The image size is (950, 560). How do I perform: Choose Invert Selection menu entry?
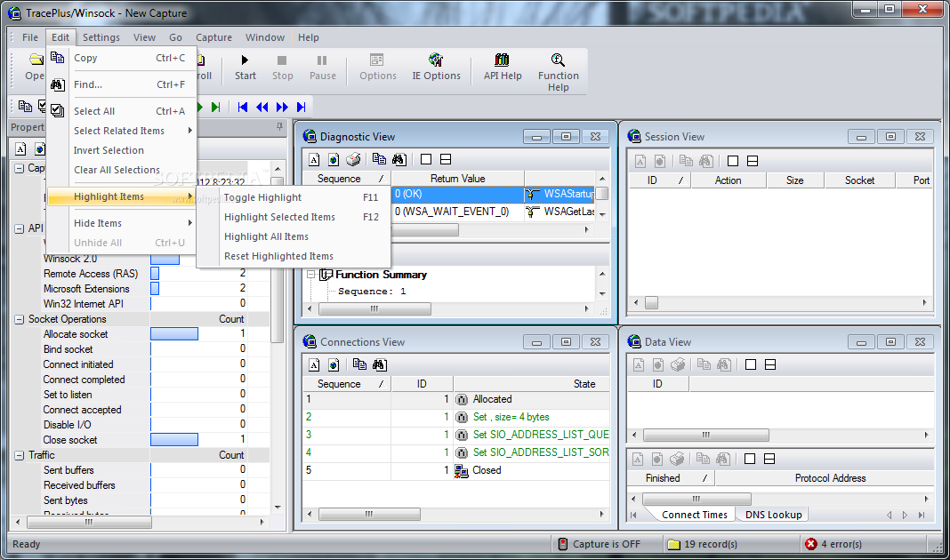[x=121, y=150]
